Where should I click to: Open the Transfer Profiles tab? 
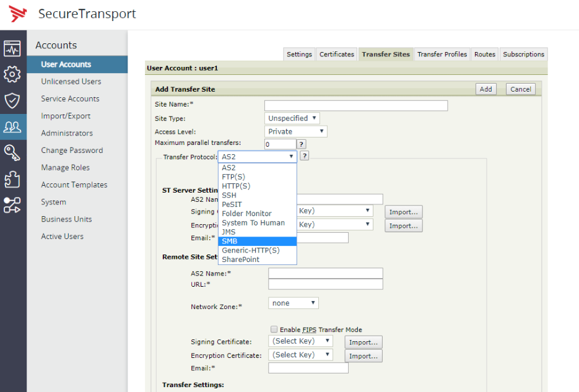click(442, 54)
